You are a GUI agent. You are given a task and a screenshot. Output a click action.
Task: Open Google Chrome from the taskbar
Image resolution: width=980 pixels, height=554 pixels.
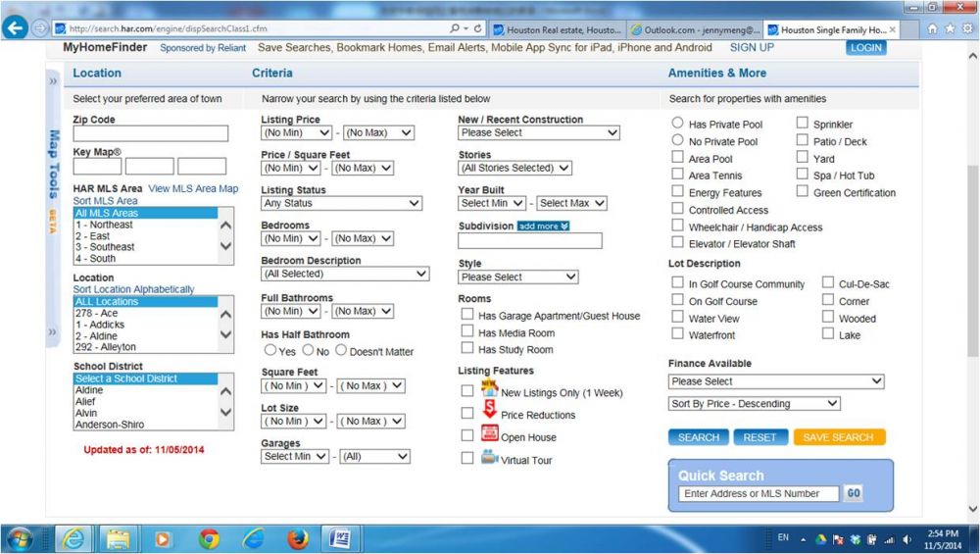pos(209,538)
